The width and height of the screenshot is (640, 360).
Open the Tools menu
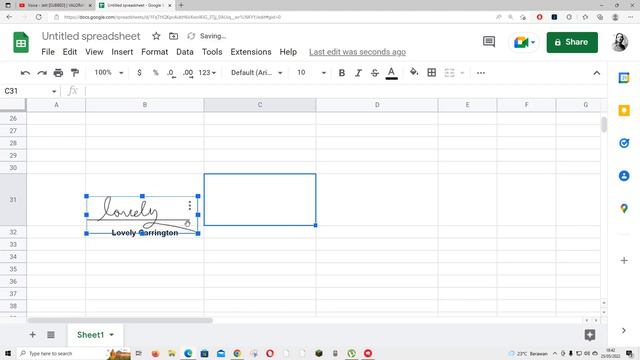tap(212, 52)
